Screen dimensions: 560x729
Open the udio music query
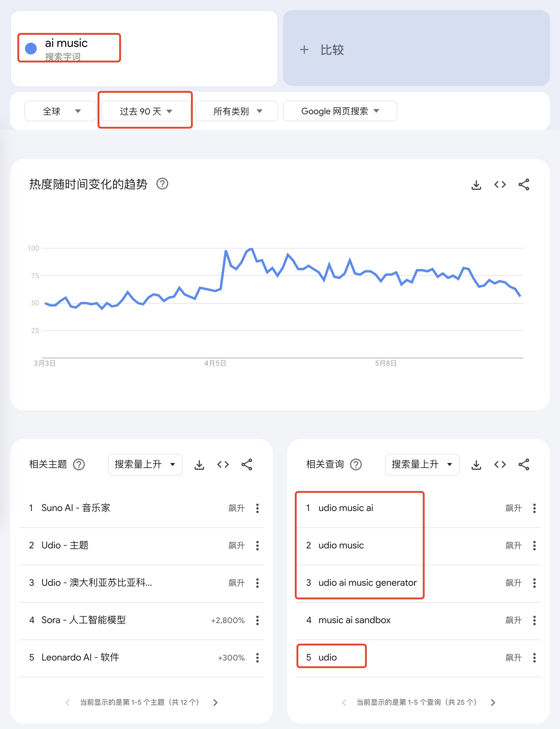tap(341, 545)
